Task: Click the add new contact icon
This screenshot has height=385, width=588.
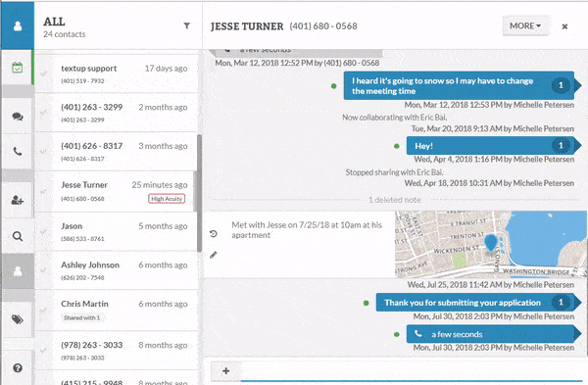Action: pyautogui.click(x=18, y=200)
